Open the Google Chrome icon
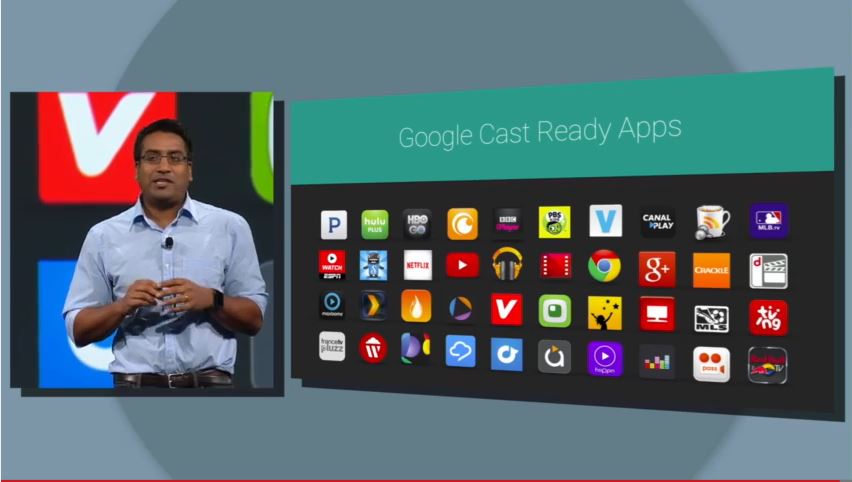The image size is (852, 482). coord(604,266)
